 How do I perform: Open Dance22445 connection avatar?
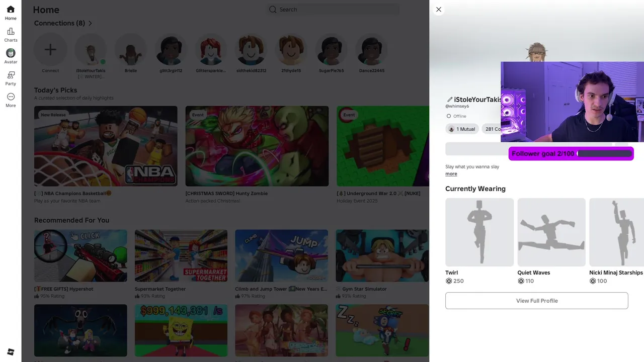(x=371, y=49)
